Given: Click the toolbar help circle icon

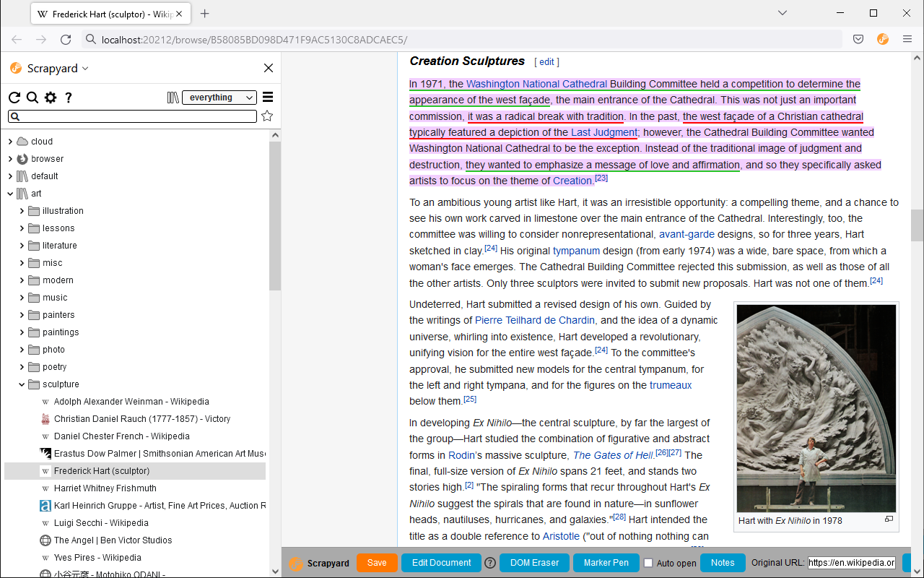Looking at the screenshot, I should tap(490, 563).
